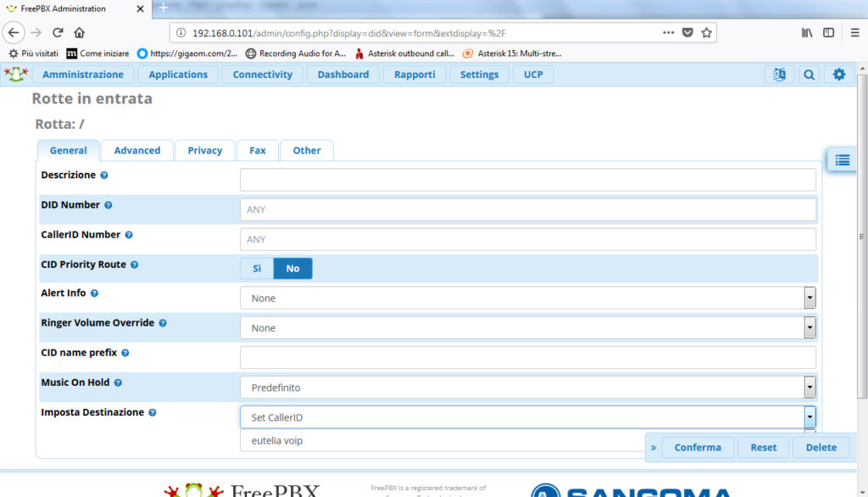Open the settings gear icon
Image resolution: width=868 pixels, height=497 pixels.
[x=838, y=75]
